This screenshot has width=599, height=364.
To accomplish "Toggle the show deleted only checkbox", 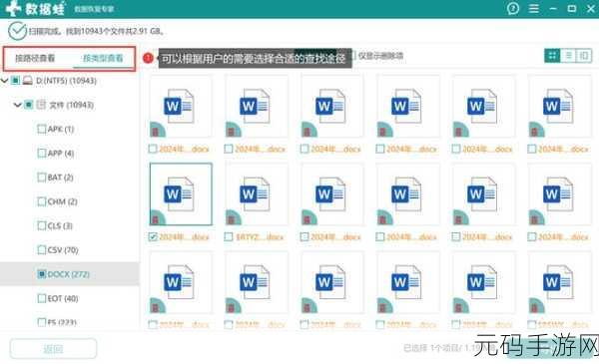I will (353, 56).
